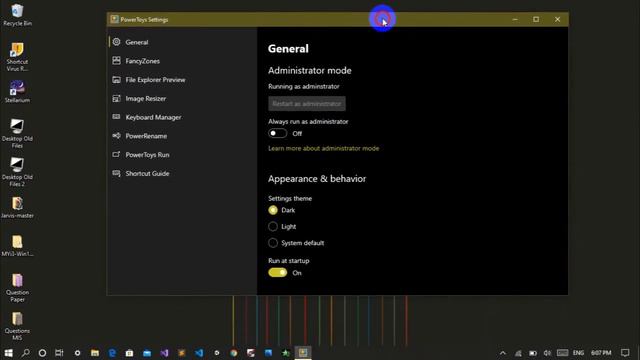Open the Recycle Bin desktop icon
640x360 pixels.
point(17,15)
